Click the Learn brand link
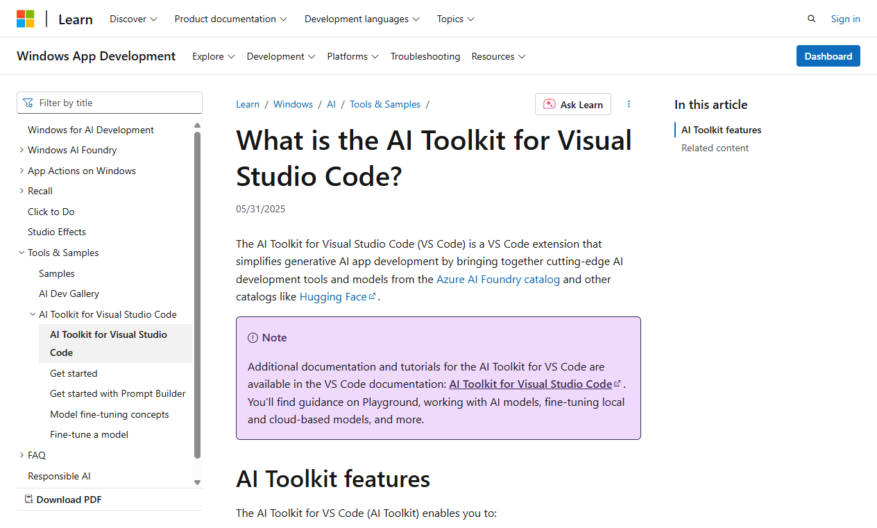877x528 pixels. point(75,19)
